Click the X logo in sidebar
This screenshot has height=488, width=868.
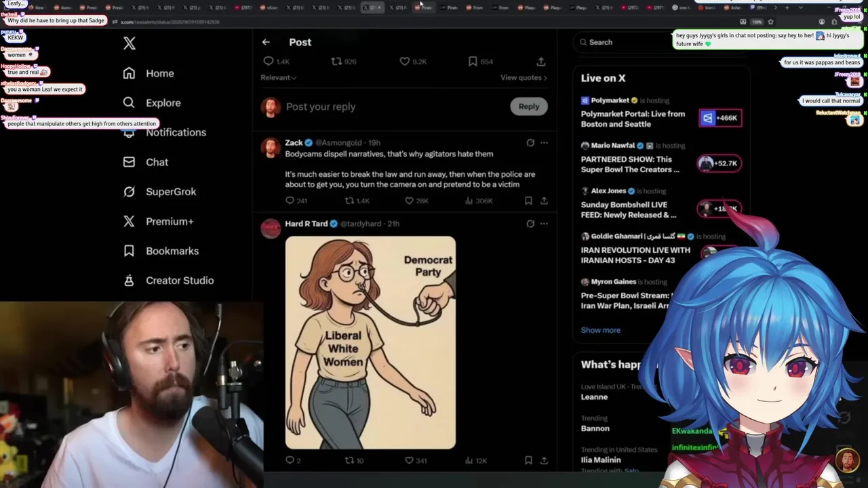point(130,43)
